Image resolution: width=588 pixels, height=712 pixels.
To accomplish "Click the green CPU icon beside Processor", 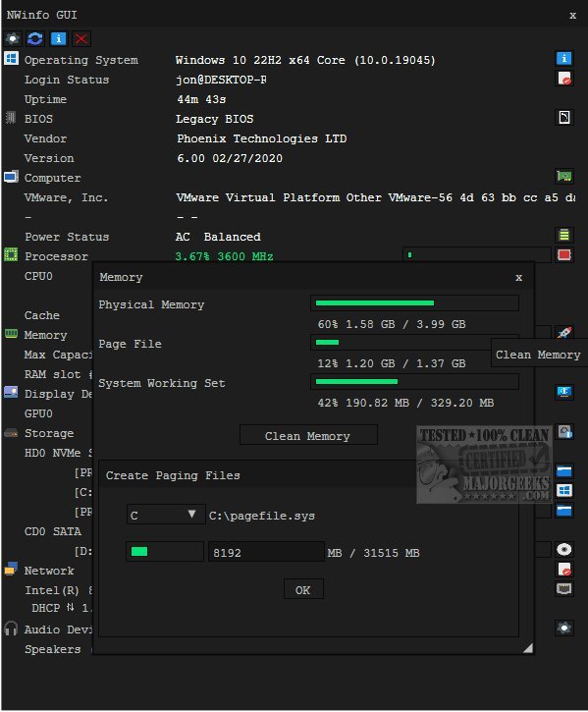I will coord(11,254).
